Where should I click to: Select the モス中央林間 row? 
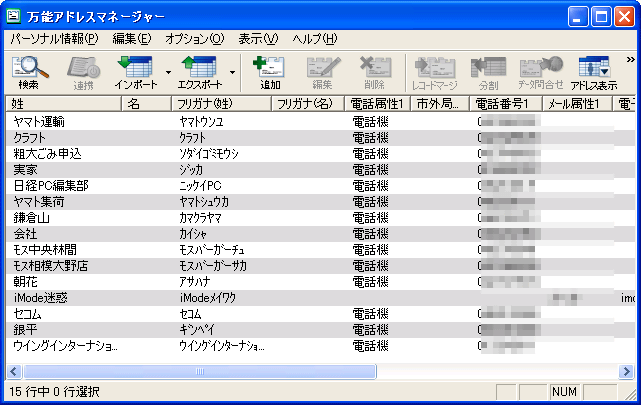pos(320,250)
